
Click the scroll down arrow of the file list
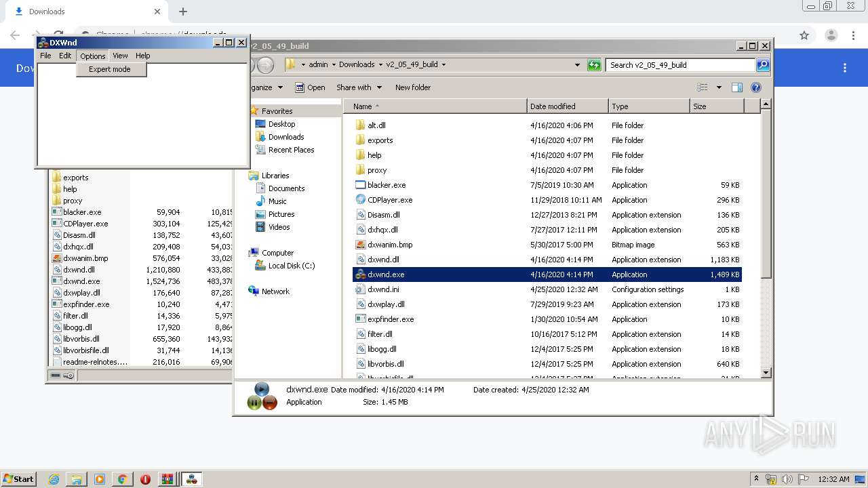click(766, 372)
